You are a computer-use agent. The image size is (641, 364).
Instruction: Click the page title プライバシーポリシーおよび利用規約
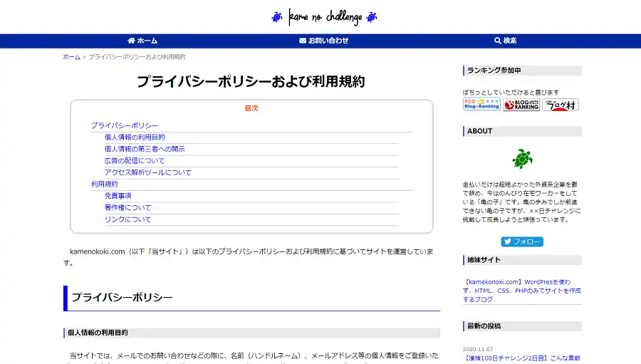[x=251, y=81]
